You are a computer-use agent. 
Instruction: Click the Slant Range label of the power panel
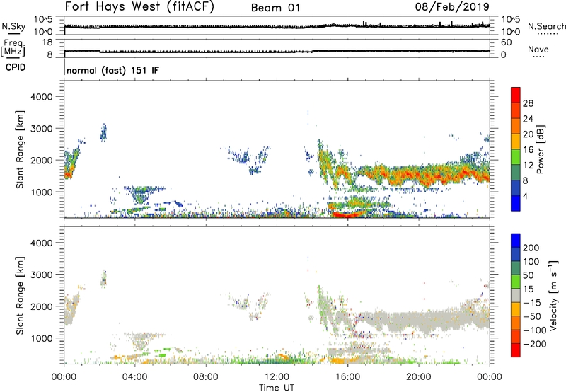20,149
